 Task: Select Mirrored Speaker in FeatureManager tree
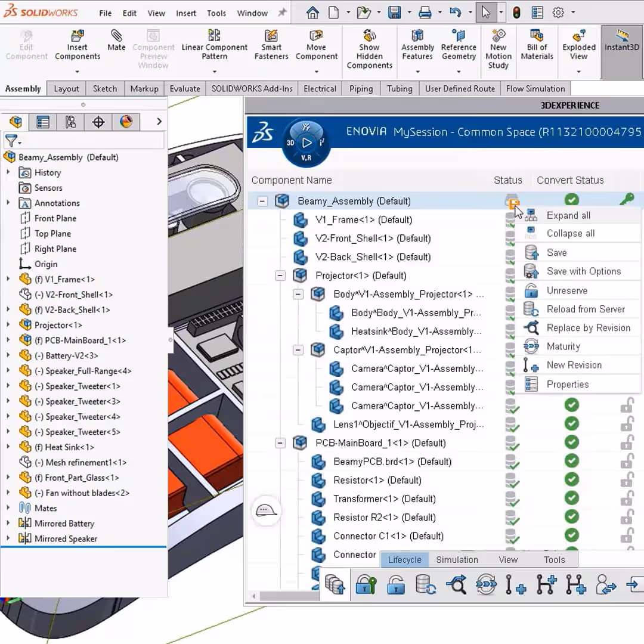coord(66,538)
